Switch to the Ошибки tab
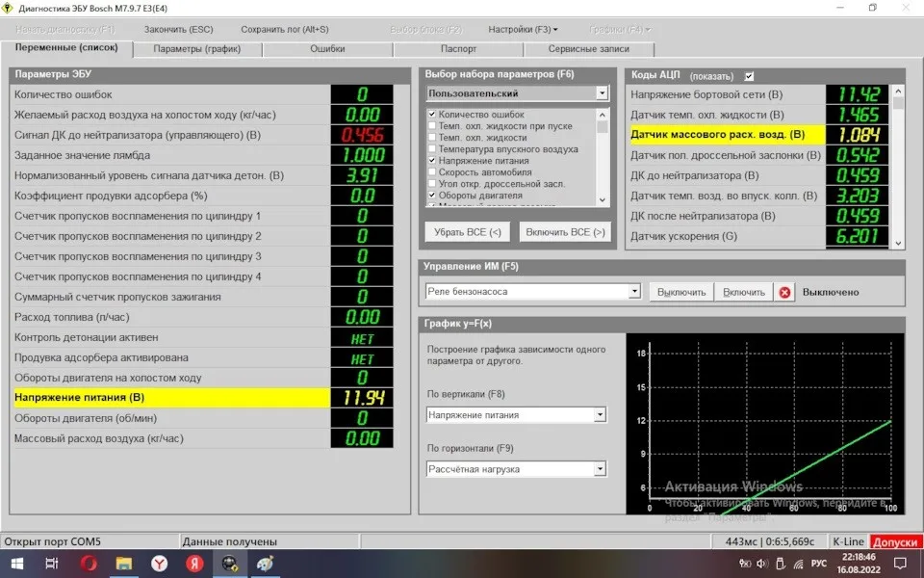 (x=328, y=48)
